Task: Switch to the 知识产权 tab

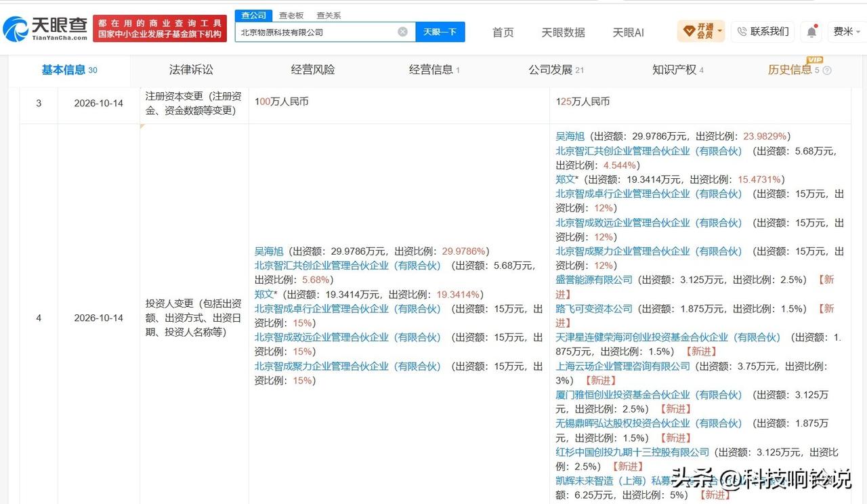Action: [x=677, y=70]
